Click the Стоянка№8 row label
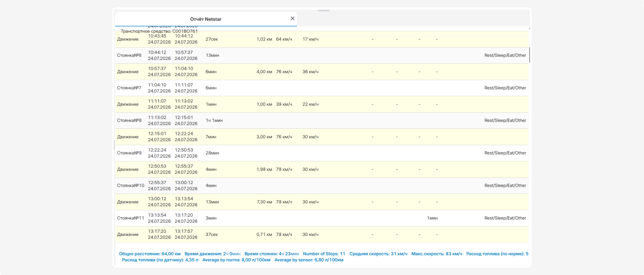This screenshot has width=644, height=275. click(x=129, y=121)
